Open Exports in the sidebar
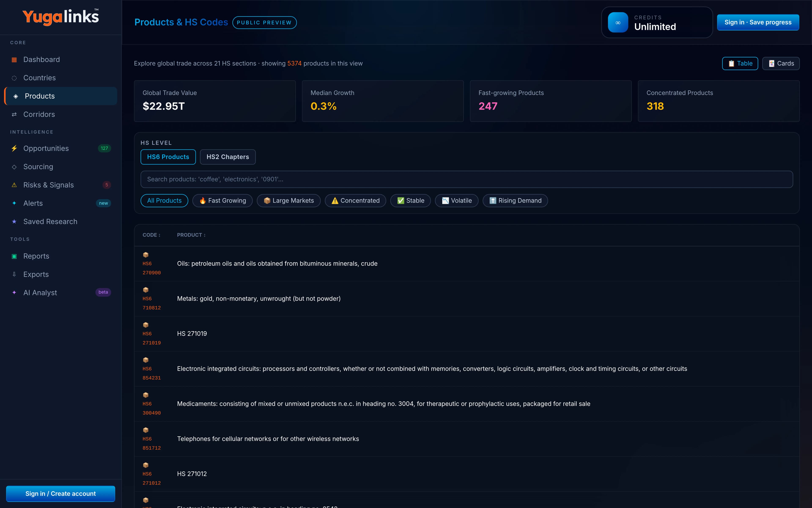The width and height of the screenshot is (812, 508). tap(61, 275)
